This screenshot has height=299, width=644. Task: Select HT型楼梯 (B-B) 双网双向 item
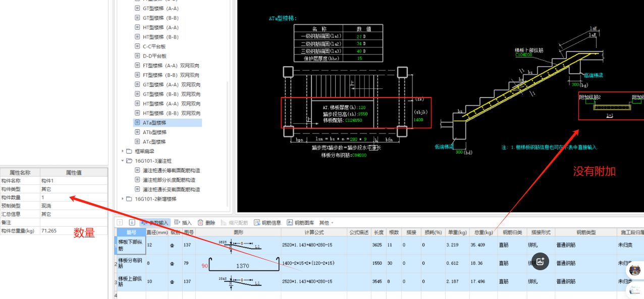pyautogui.click(x=172, y=113)
